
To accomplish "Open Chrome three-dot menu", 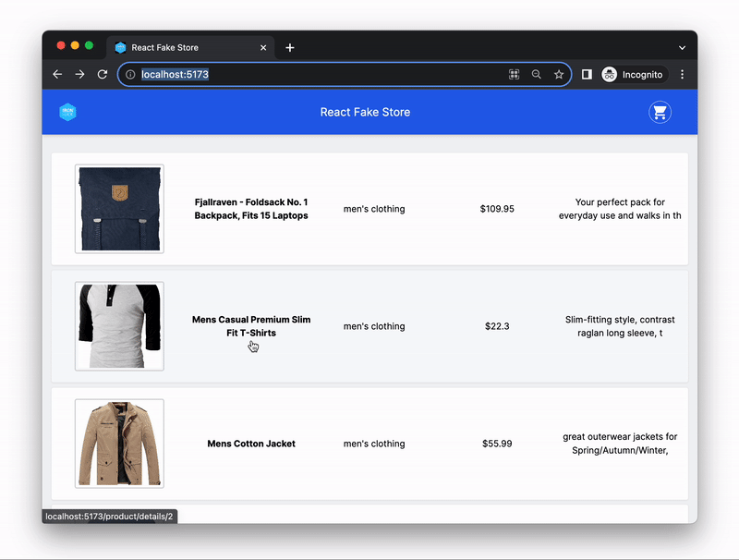I will [683, 75].
